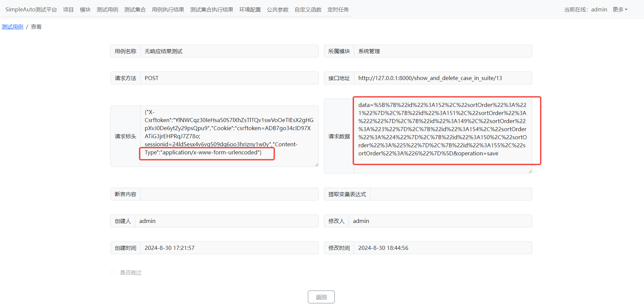This screenshot has width=644, height=304.
Task: Open the 模块 menu item
Action: tap(85, 9)
